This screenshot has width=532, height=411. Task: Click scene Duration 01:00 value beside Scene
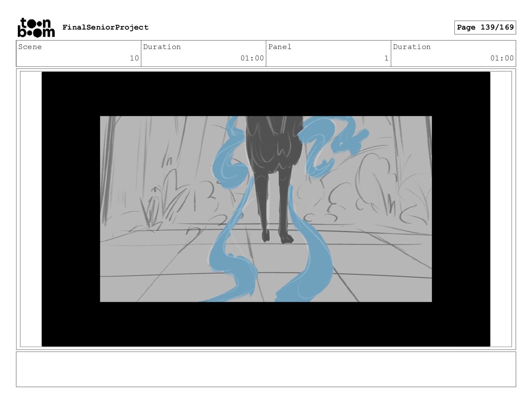click(x=252, y=58)
